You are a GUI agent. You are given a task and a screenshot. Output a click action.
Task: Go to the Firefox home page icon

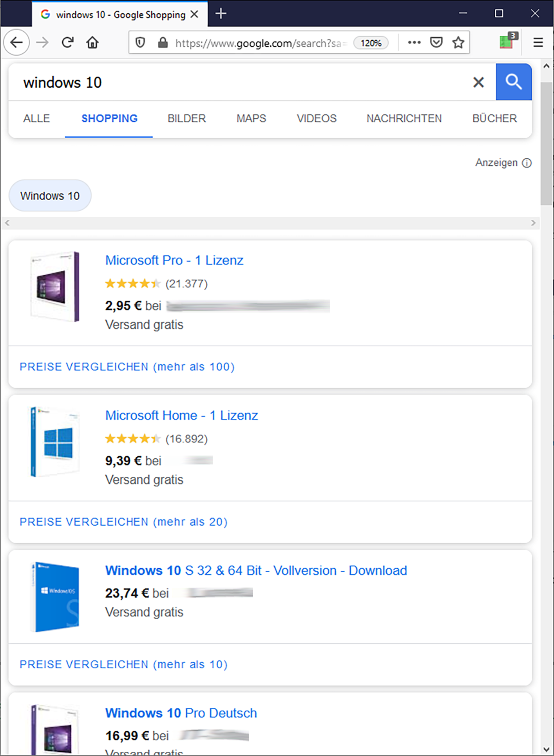(x=92, y=42)
